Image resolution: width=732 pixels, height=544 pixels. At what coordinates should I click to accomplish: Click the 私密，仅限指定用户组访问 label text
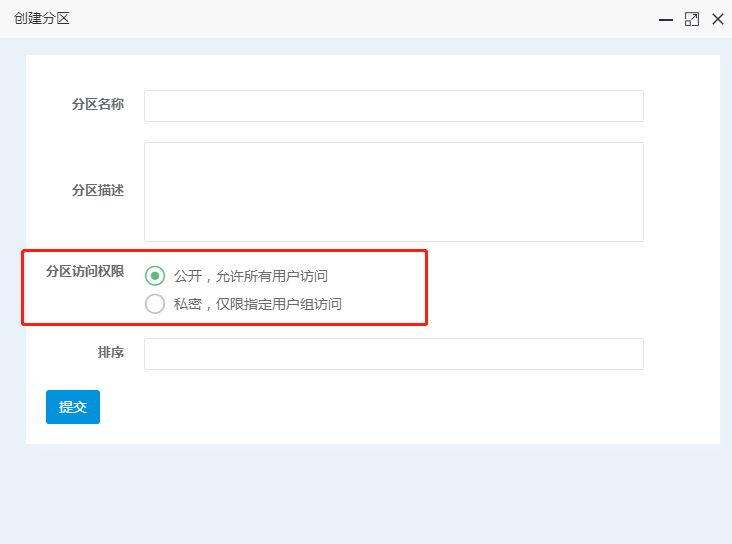click(258, 304)
